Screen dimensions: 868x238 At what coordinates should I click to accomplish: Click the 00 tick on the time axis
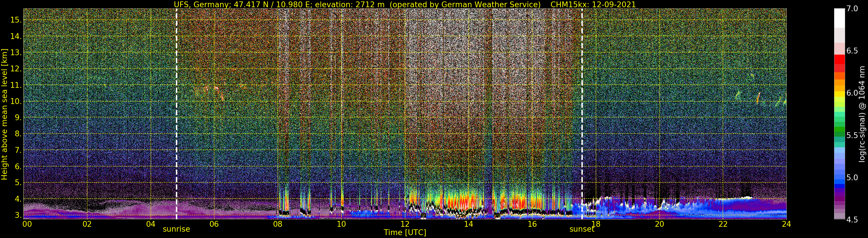pos(27,224)
